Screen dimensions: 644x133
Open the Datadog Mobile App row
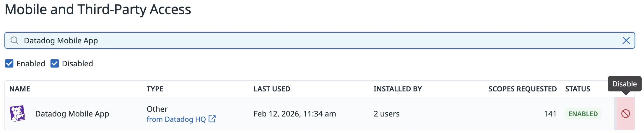pyautogui.click(x=72, y=114)
